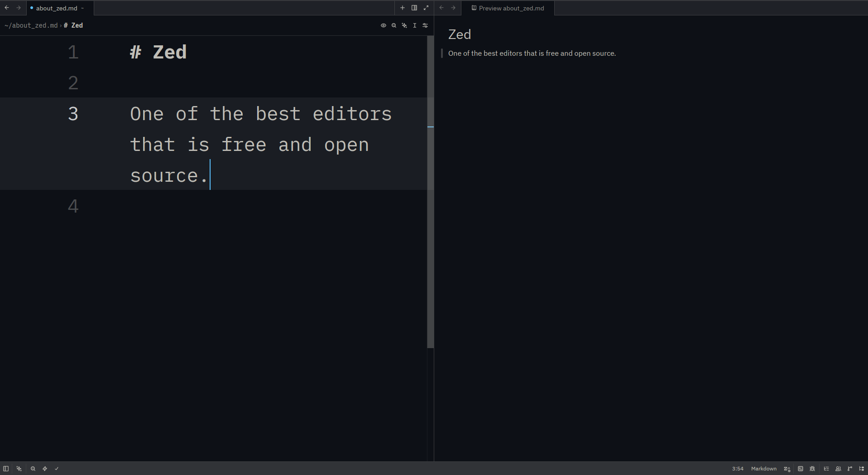
Task: Click line number 4 in gutter
Action: (x=73, y=206)
